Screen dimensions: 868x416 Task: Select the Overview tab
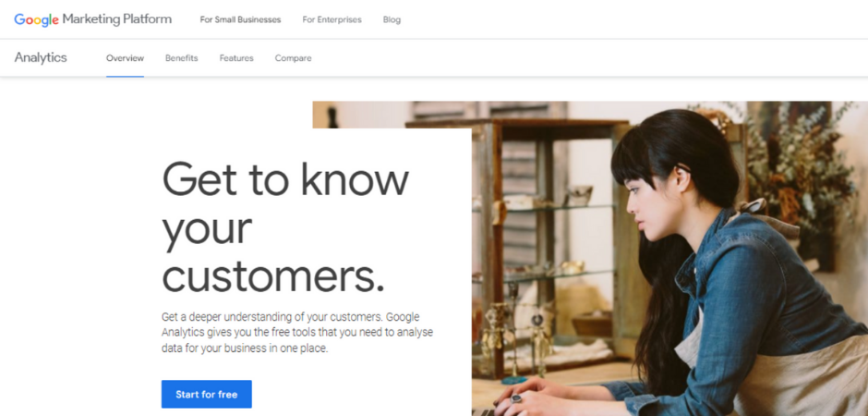click(125, 58)
